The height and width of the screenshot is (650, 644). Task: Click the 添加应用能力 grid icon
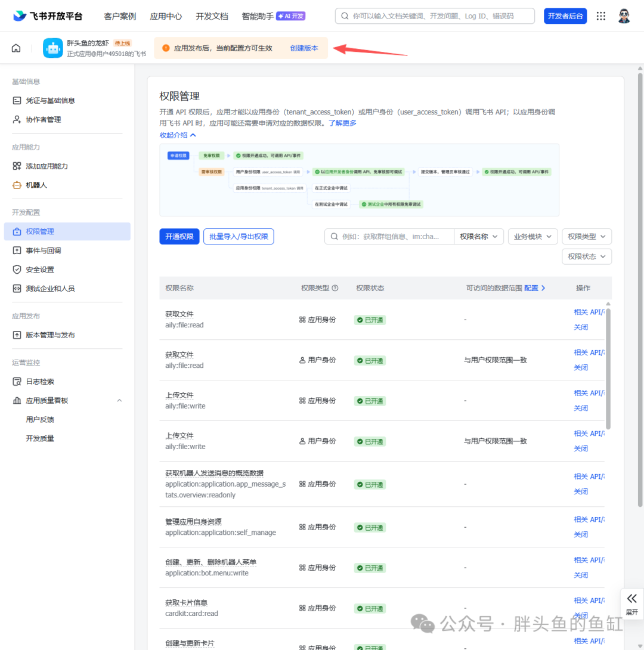[x=17, y=166]
